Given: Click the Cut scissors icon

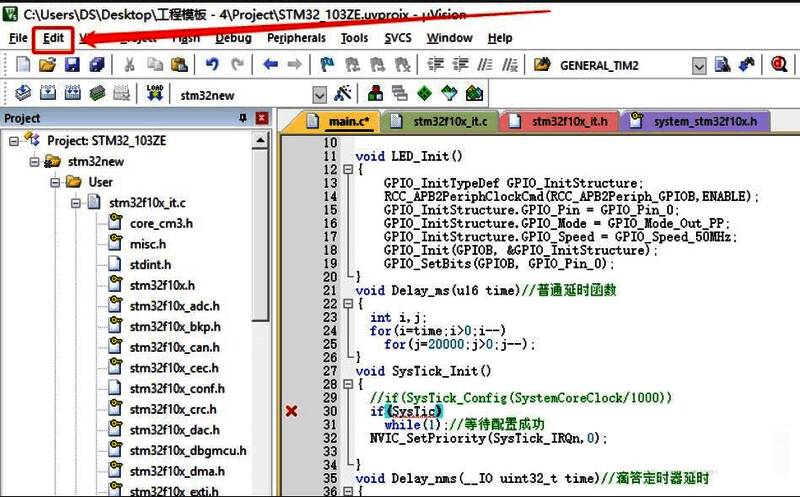Looking at the screenshot, I should [129, 65].
